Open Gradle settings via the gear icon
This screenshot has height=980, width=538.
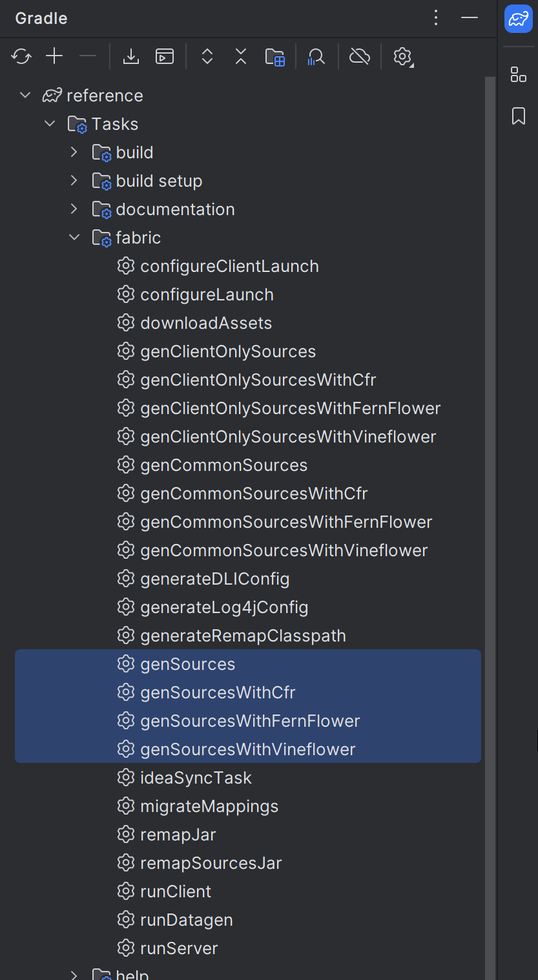click(x=402, y=56)
